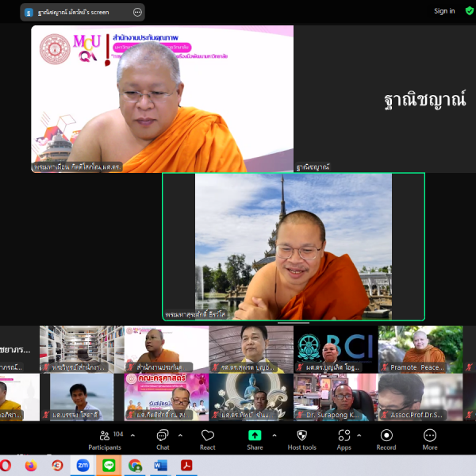Click muted mic icon on ผศ.ดร.บุญเลิศ tile

click(300, 367)
